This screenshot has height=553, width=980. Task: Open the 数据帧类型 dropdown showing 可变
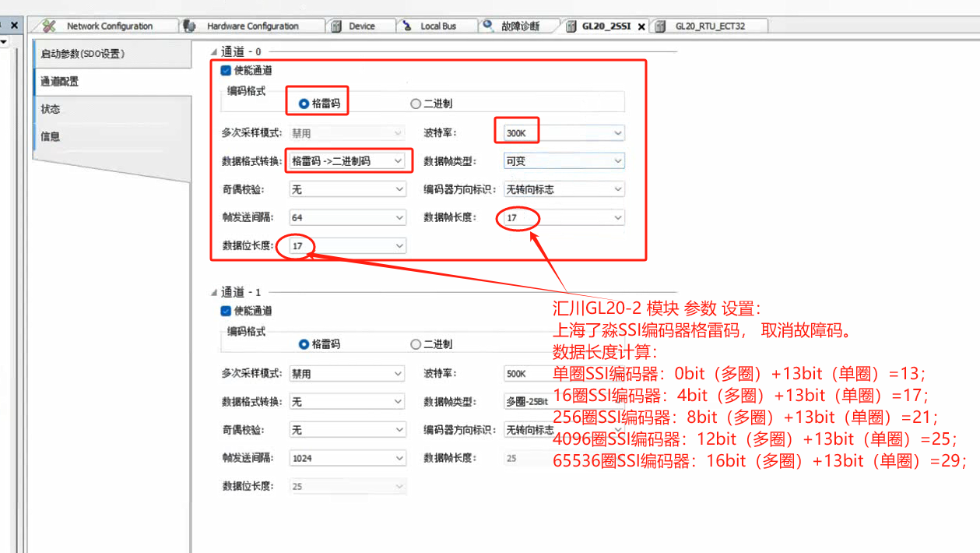tap(619, 160)
